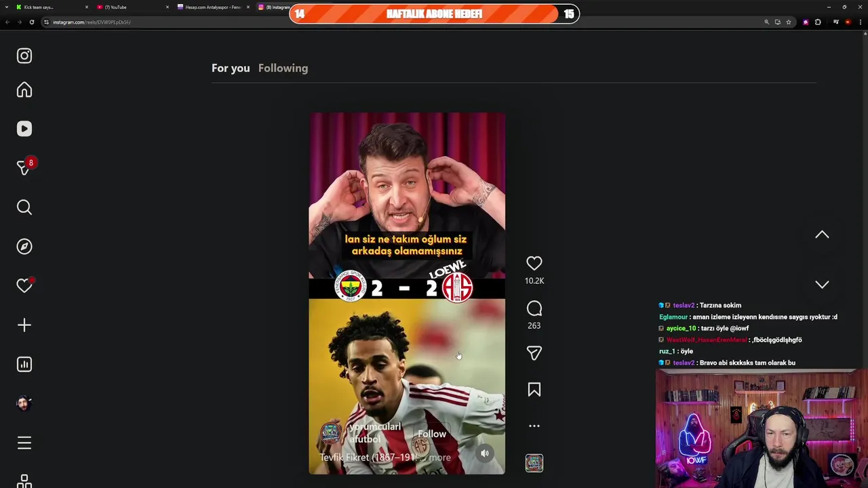This screenshot has width=868, height=488.
Task: Close the YouTube browser tab
Action: coord(167,7)
